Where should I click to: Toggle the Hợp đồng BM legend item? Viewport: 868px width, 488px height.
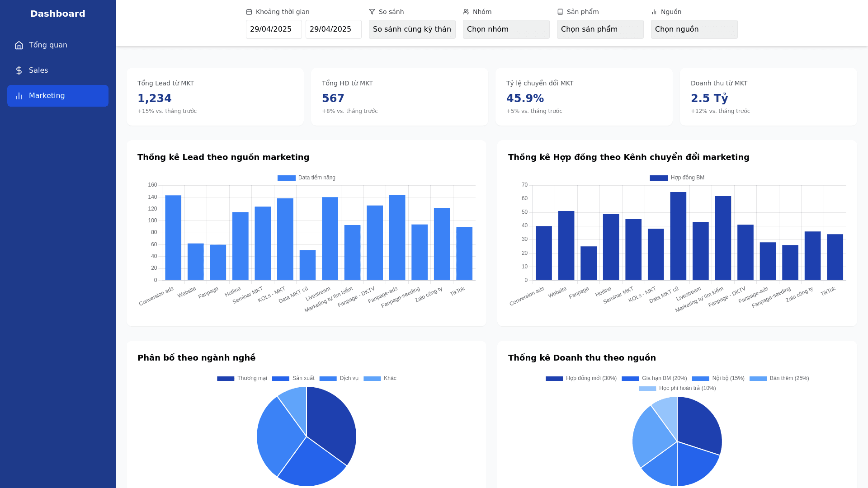coord(677,178)
